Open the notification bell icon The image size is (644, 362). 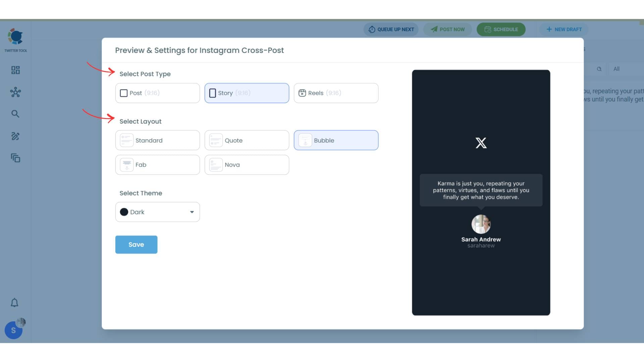(15, 303)
